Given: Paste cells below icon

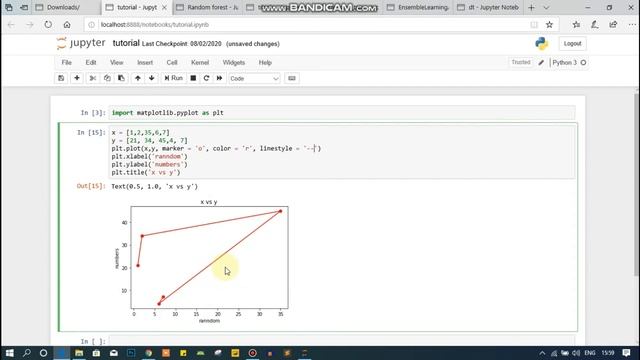Looking at the screenshot, I should point(121,78).
